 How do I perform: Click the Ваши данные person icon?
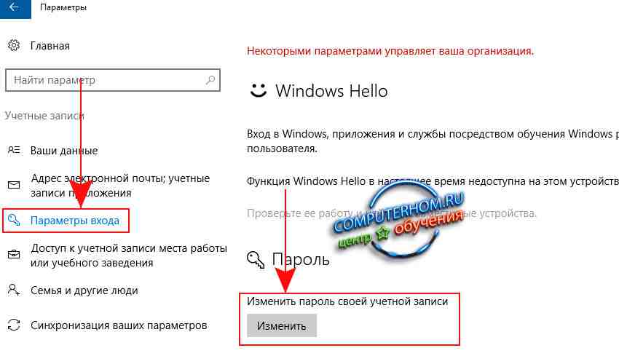coord(13,150)
